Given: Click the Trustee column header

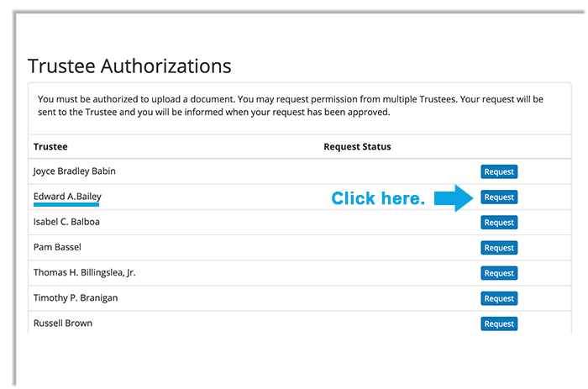Looking at the screenshot, I should (x=50, y=146).
